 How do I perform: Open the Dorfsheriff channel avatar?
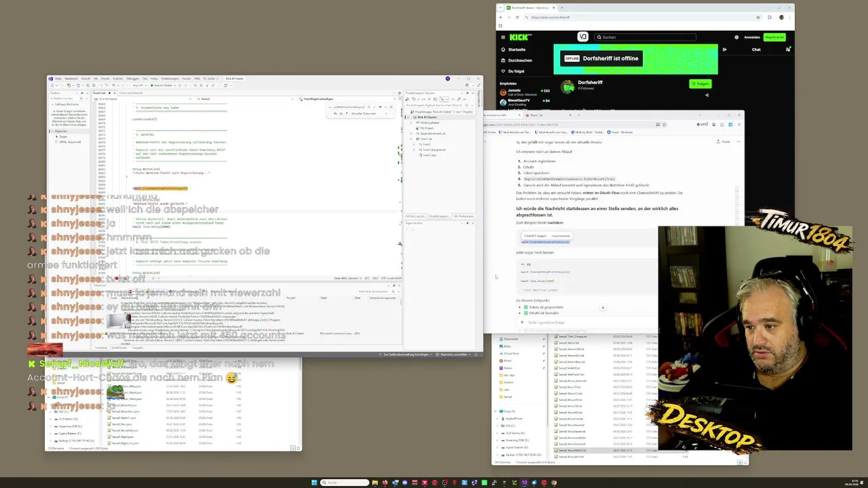tap(567, 86)
